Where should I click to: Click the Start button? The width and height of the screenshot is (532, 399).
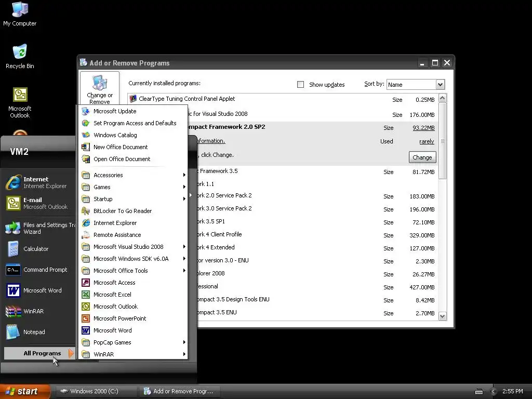[24, 391]
